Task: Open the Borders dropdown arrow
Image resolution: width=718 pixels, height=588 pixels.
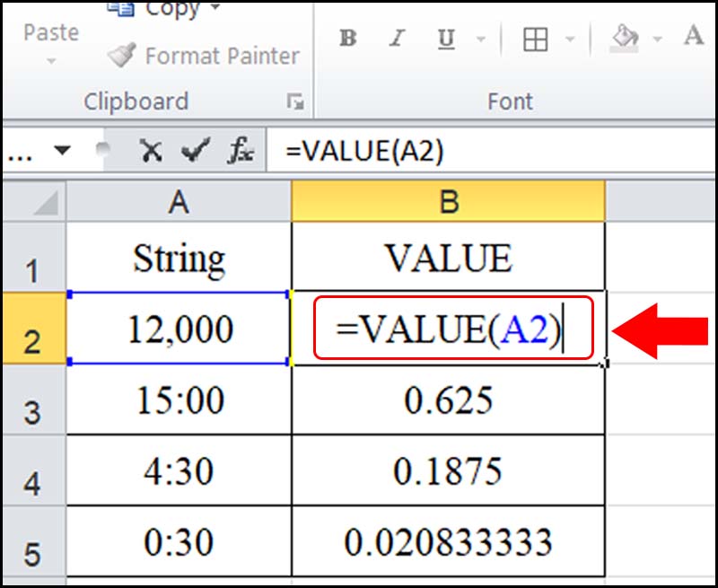Action: pyautogui.click(x=570, y=39)
